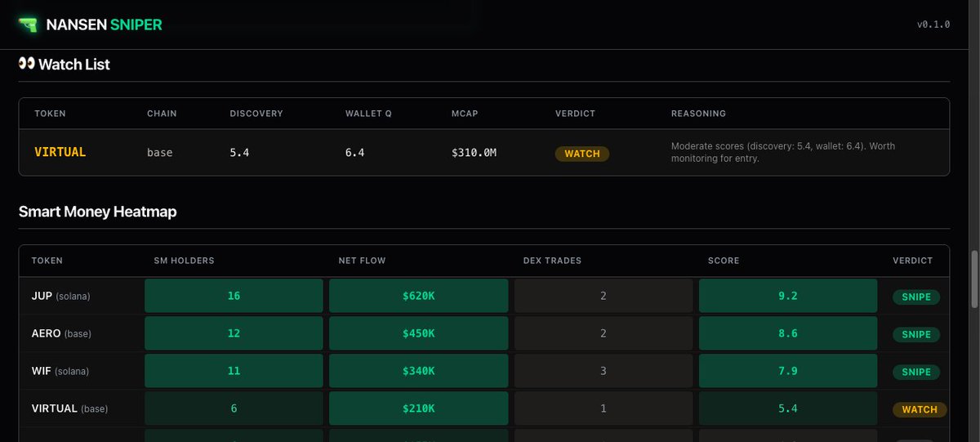Click the Smart Money Heatmap heading

pyautogui.click(x=97, y=212)
